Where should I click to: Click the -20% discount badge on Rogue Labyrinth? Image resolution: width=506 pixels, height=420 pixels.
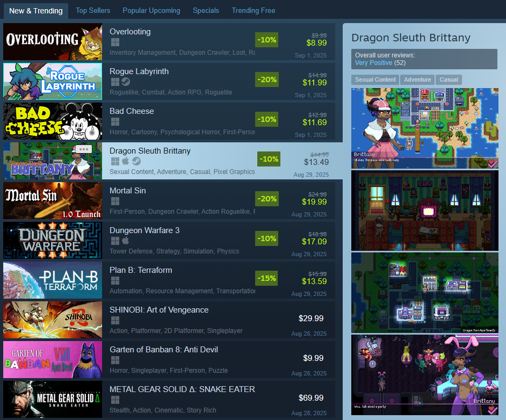(267, 79)
